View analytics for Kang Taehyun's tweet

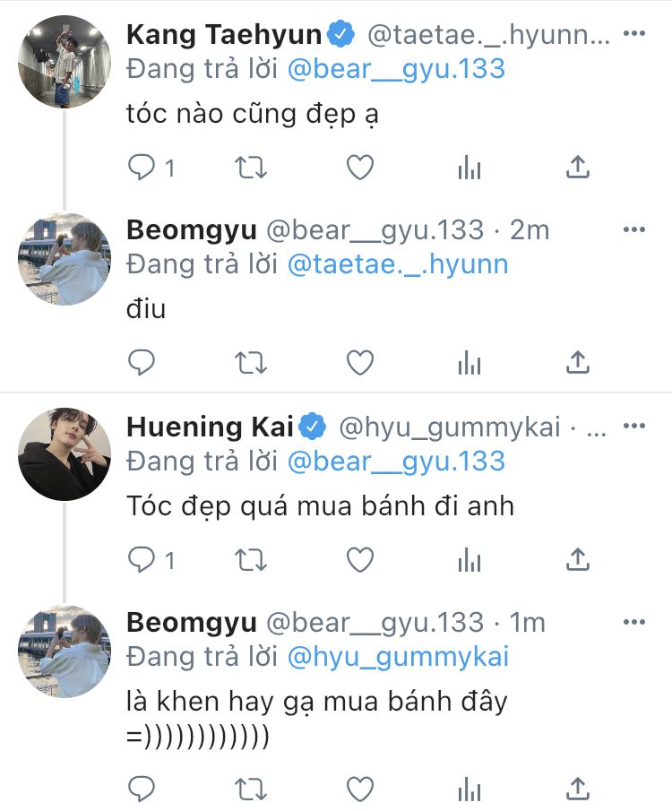coord(469,167)
